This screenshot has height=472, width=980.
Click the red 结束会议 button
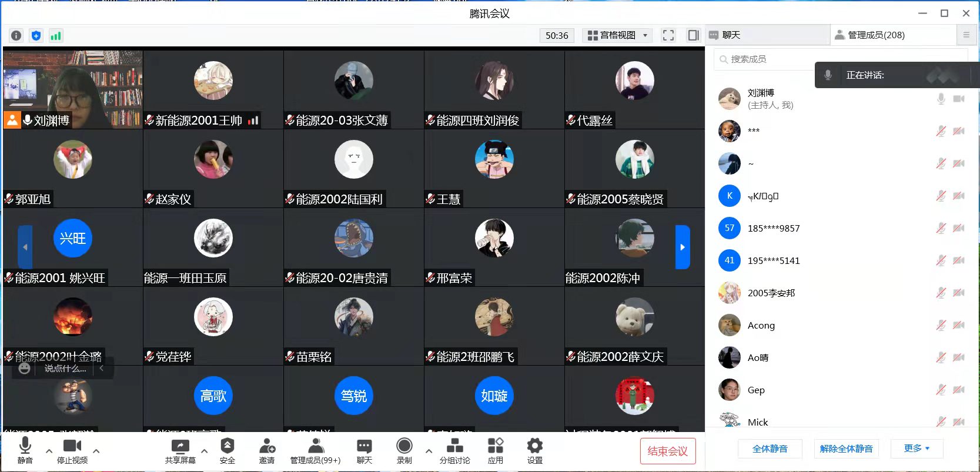click(x=667, y=451)
